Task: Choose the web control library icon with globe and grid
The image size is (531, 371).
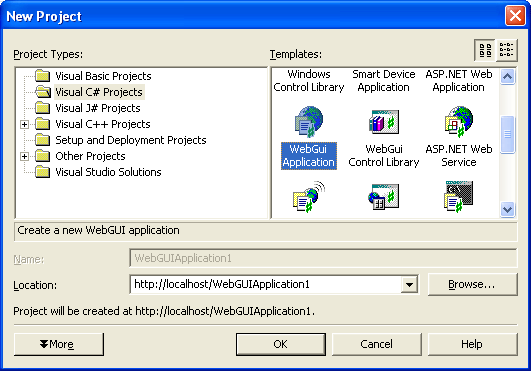Action: point(384,197)
